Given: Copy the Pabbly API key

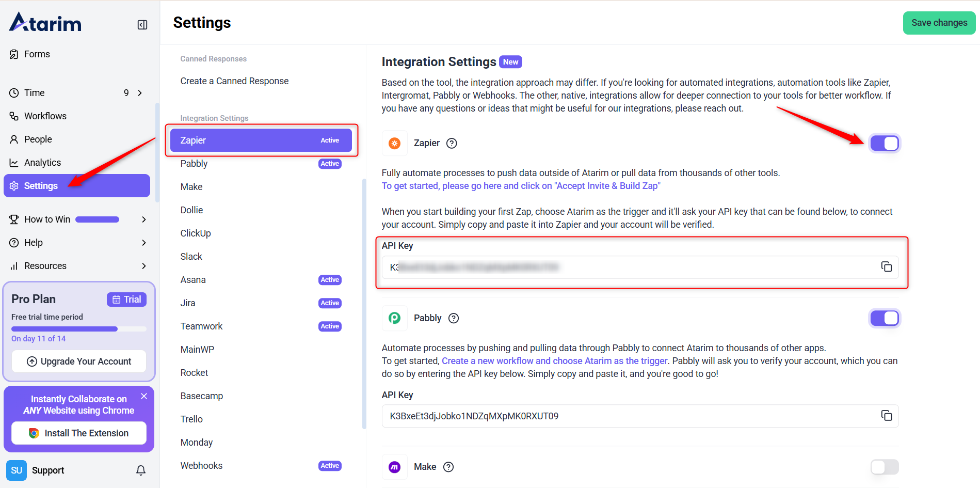Looking at the screenshot, I should 886,416.
